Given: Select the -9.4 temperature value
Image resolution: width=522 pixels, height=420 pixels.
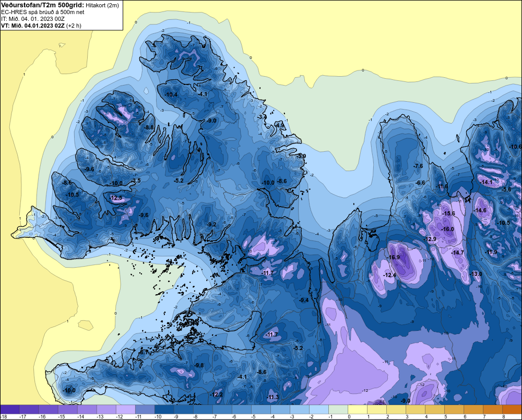Looking at the screenshot, I should point(304,300).
